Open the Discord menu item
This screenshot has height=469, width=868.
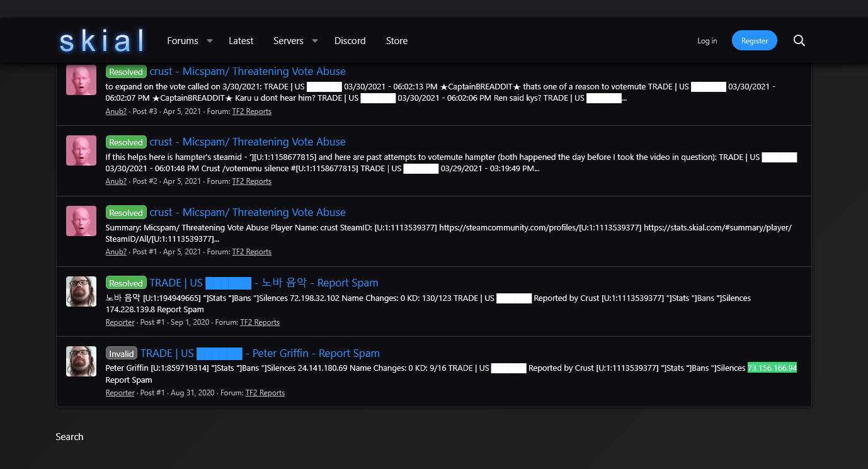click(350, 40)
